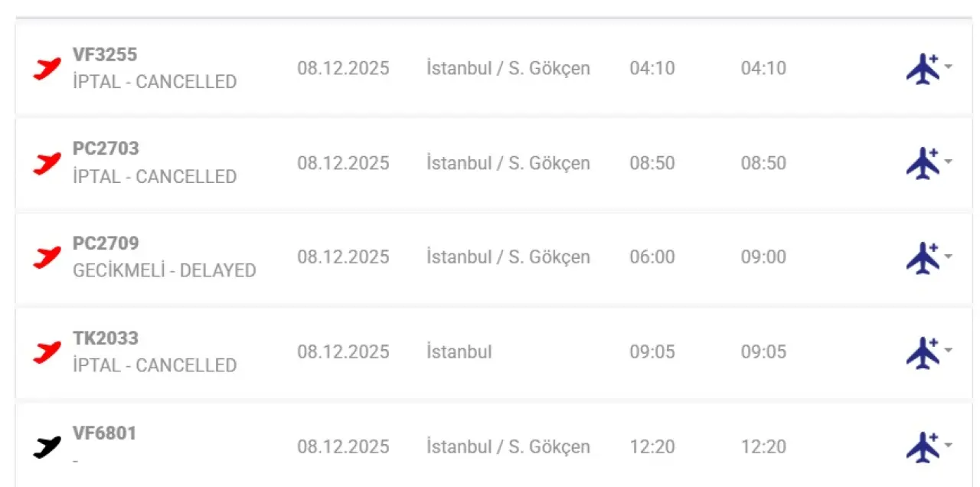Select flight number TK2033
980x487 pixels.
click(x=105, y=338)
